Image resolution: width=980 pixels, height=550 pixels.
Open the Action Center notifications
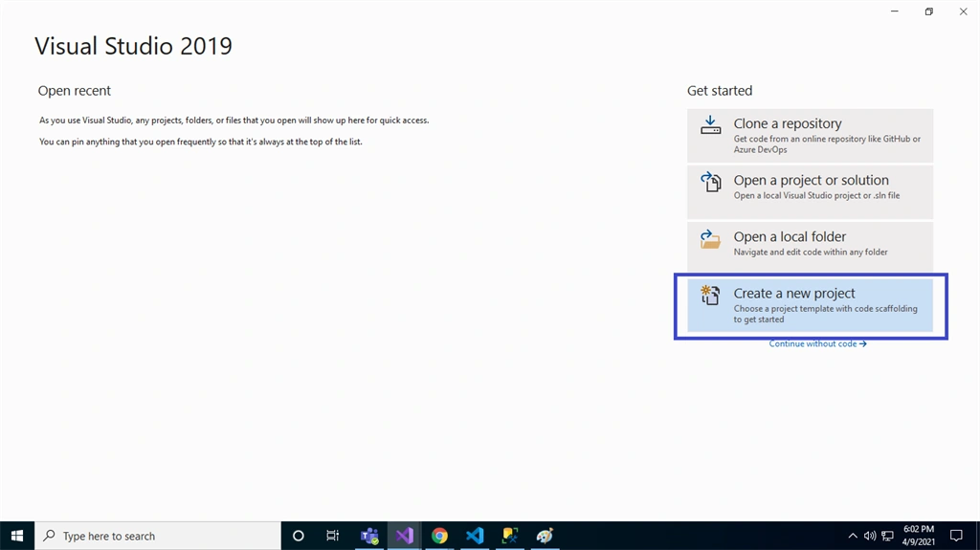point(956,536)
